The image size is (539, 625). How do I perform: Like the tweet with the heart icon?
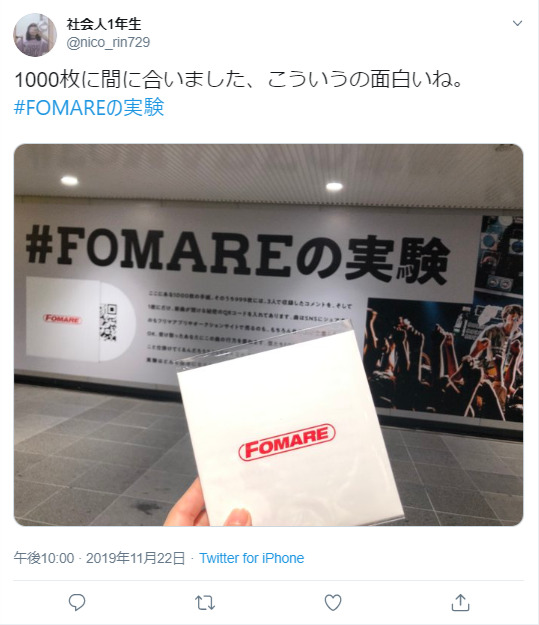[333, 602]
